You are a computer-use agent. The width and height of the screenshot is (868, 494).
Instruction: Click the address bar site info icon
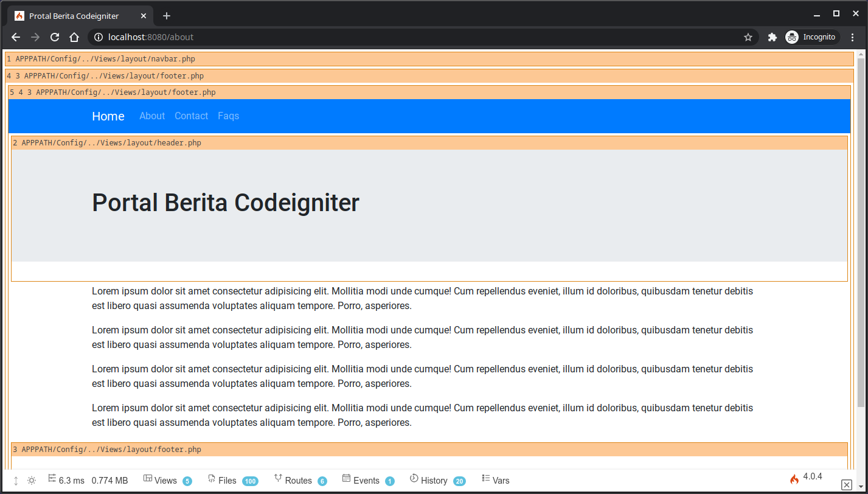point(98,37)
